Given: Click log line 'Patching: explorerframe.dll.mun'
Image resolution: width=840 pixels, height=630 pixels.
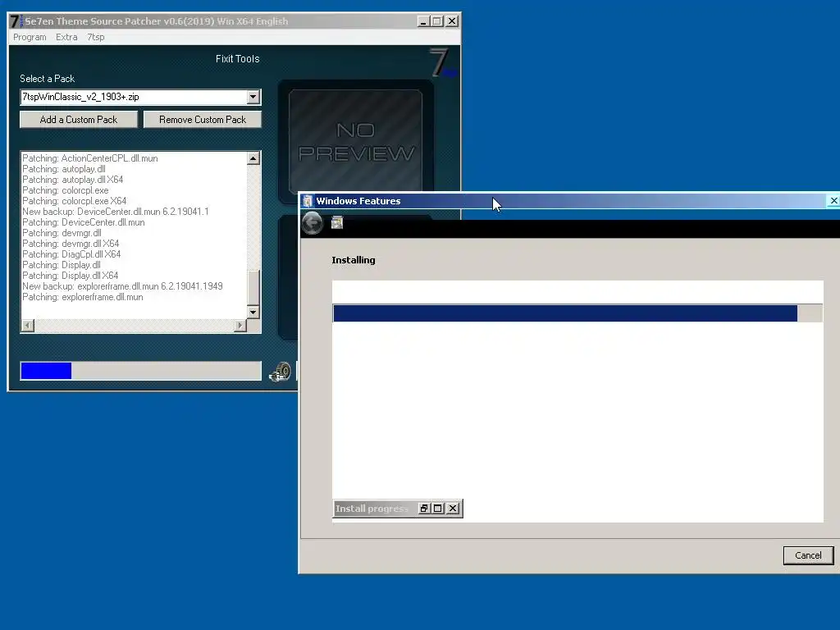Looking at the screenshot, I should point(83,297).
